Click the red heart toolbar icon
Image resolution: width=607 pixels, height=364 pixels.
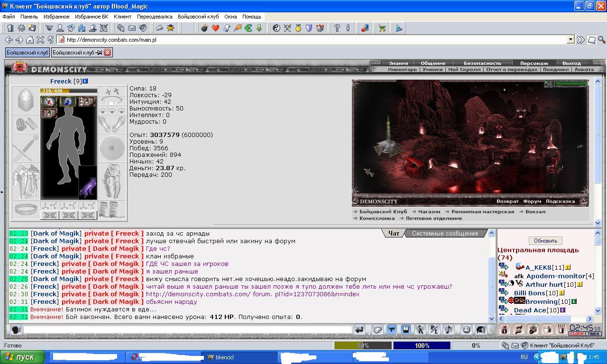click(x=215, y=28)
